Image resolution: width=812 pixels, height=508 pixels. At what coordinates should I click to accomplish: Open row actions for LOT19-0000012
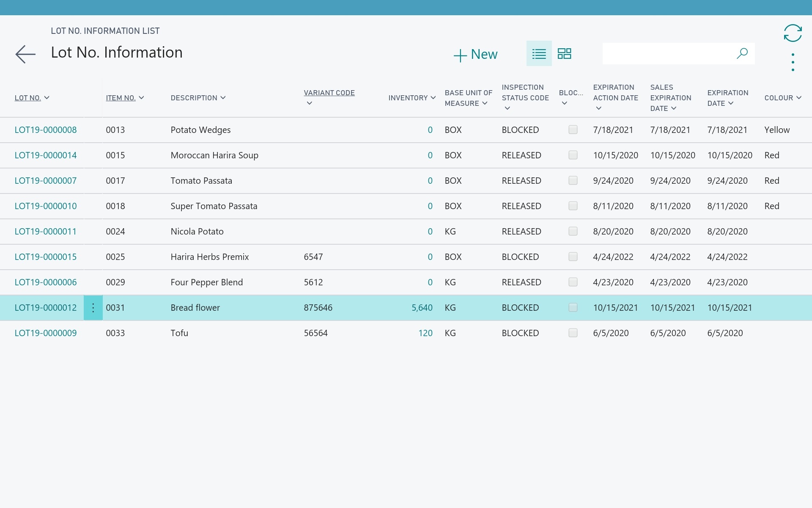click(x=93, y=308)
